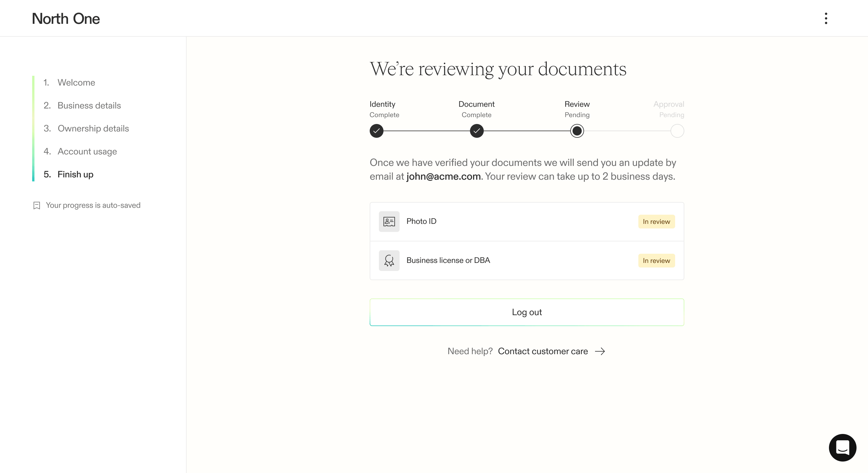Click the Review step pending circle
The width and height of the screenshot is (868, 473).
[x=577, y=131]
